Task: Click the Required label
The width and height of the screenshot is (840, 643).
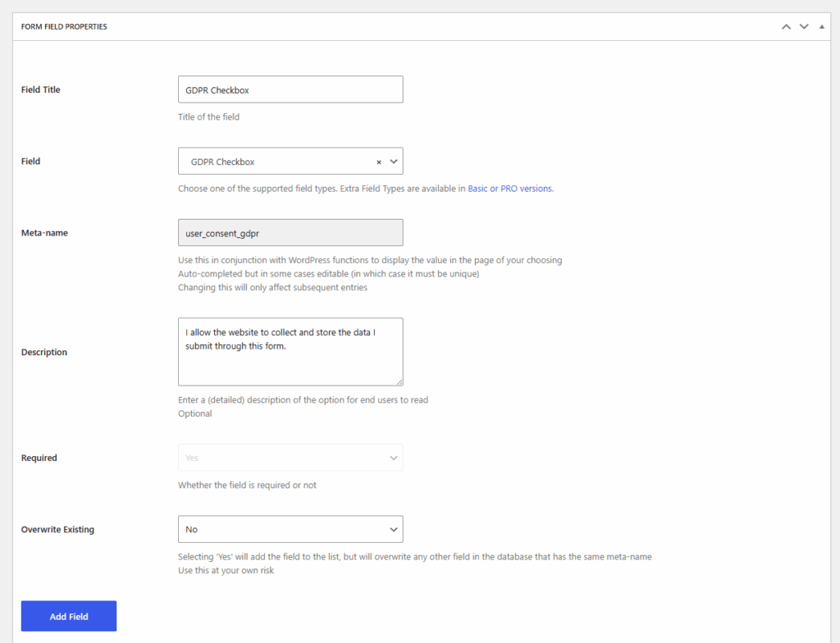Action: click(x=39, y=457)
